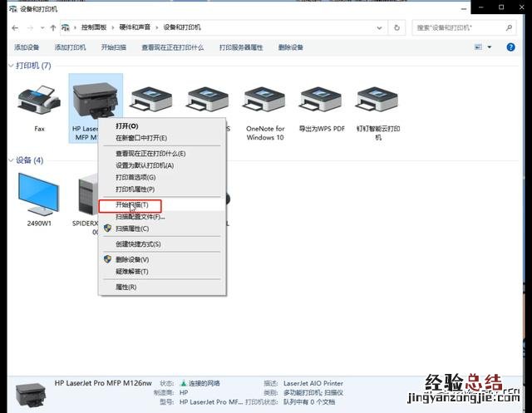The height and width of the screenshot is (413, 532).
Task: Select the OneNote for Windows 10 printer
Action: pyautogui.click(x=265, y=100)
